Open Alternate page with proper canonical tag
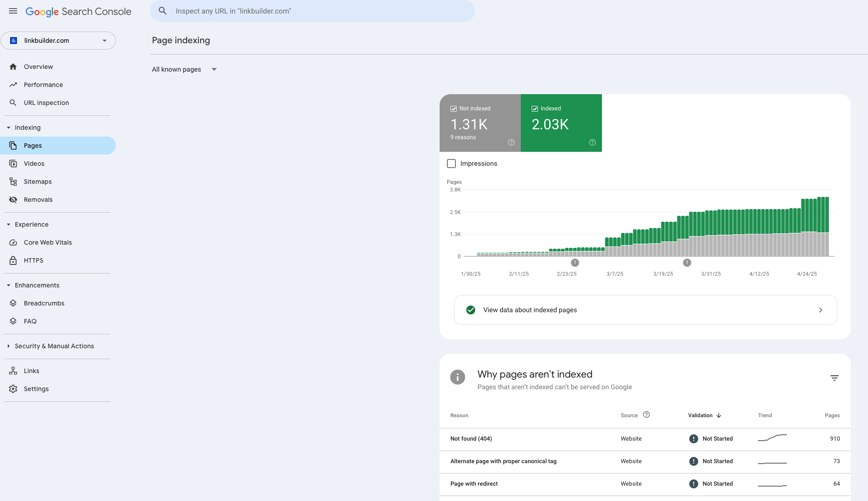 click(x=645, y=461)
